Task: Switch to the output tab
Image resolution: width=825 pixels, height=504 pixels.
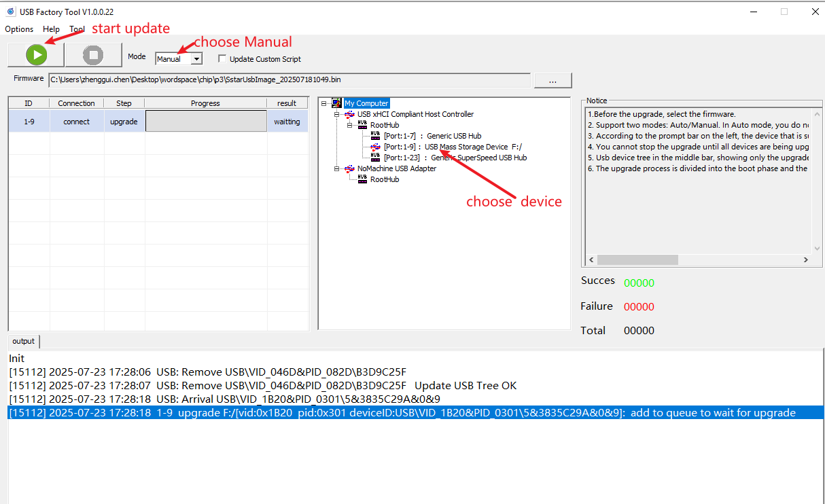Action: coord(24,341)
